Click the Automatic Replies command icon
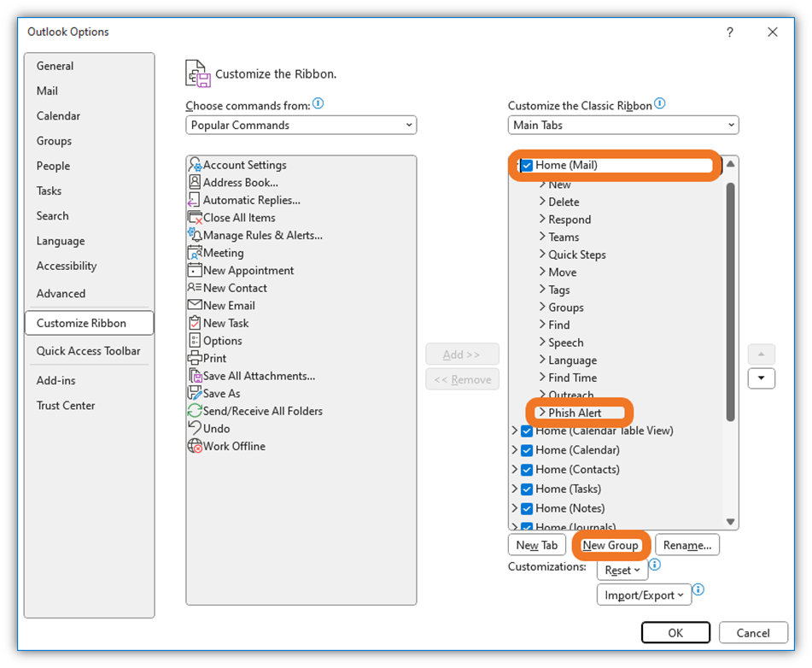The image size is (812, 668). click(194, 200)
